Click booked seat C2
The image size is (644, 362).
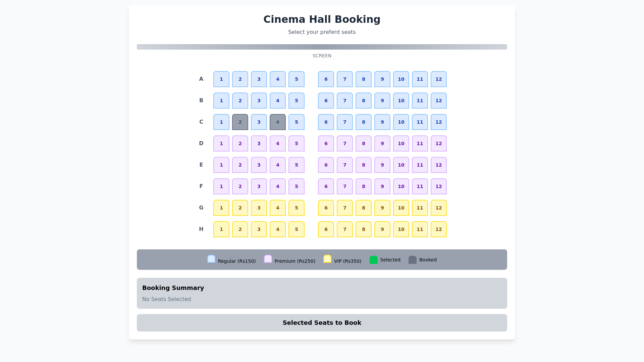pyautogui.click(x=240, y=122)
